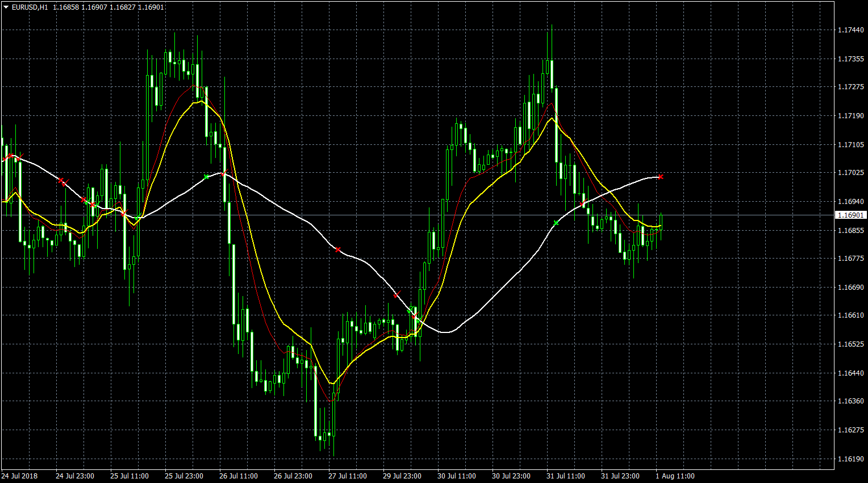The width and height of the screenshot is (868, 483).
Task: Select price level 1.17105
Action: 851,145
